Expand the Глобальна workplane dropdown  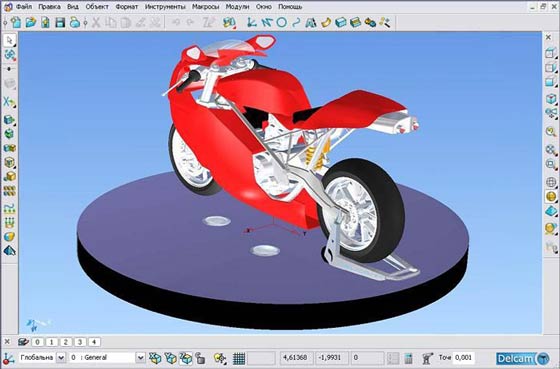61,358
